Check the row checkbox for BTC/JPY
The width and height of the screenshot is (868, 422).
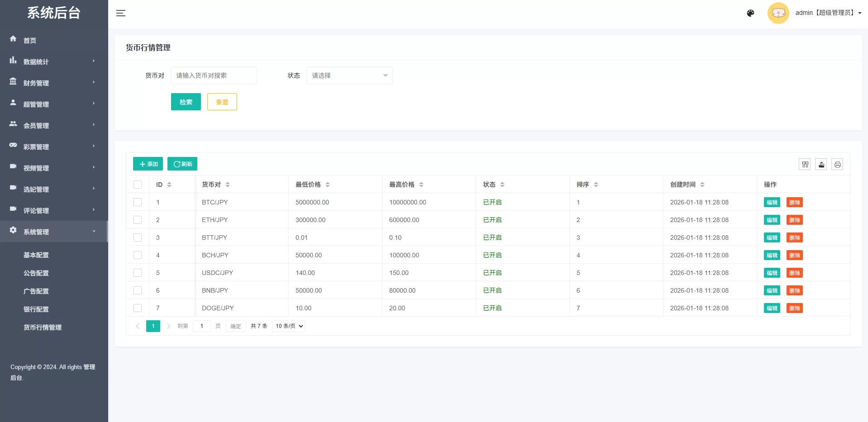(x=138, y=202)
